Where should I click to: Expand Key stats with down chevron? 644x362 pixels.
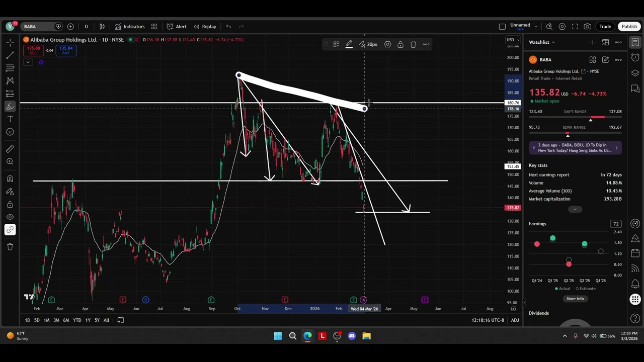coord(575,209)
